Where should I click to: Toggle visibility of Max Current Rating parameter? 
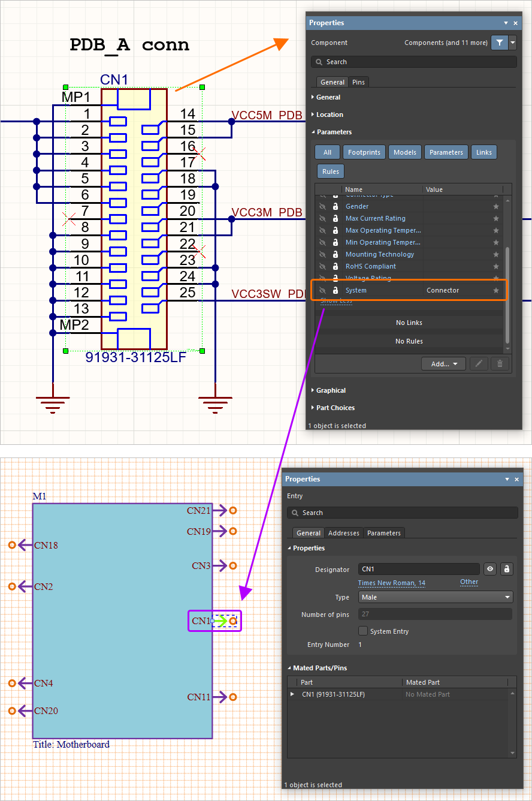pyautogui.click(x=322, y=218)
